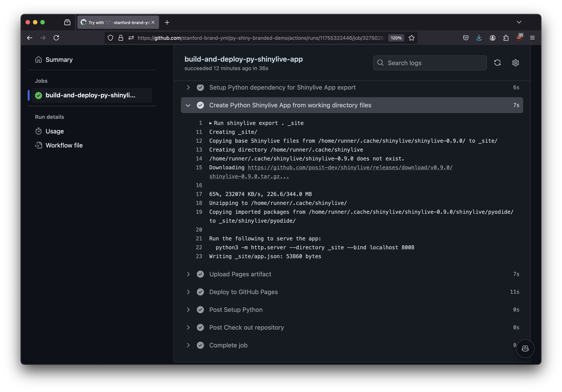This screenshot has height=392, width=562.
Task: Open the Firefox downloads panel
Action: coord(479,38)
